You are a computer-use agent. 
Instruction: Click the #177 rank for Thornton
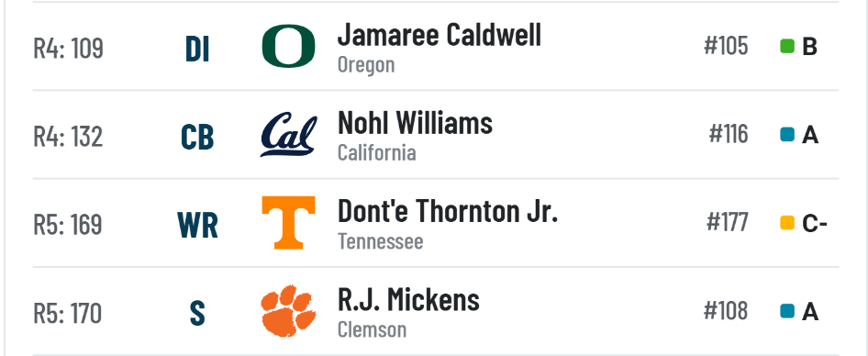[728, 223]
